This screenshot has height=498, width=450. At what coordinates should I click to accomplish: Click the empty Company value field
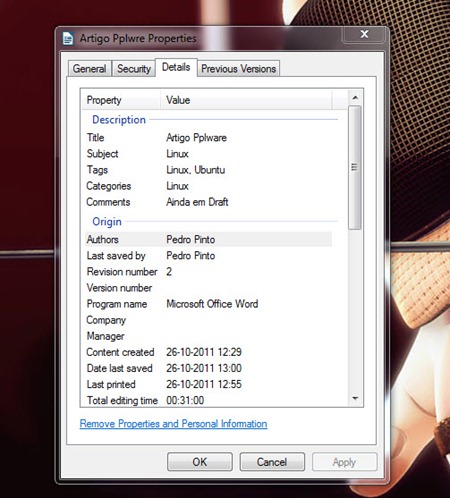click(x=248, y=320)
